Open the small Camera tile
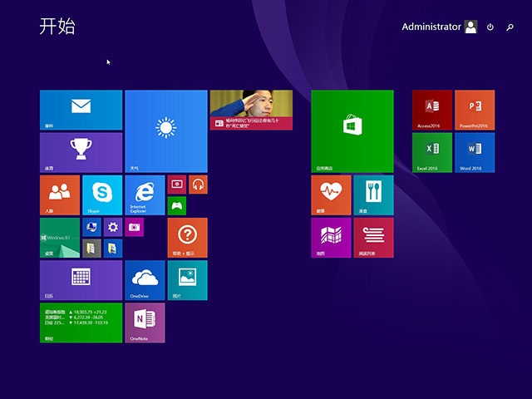 (135, 227)
